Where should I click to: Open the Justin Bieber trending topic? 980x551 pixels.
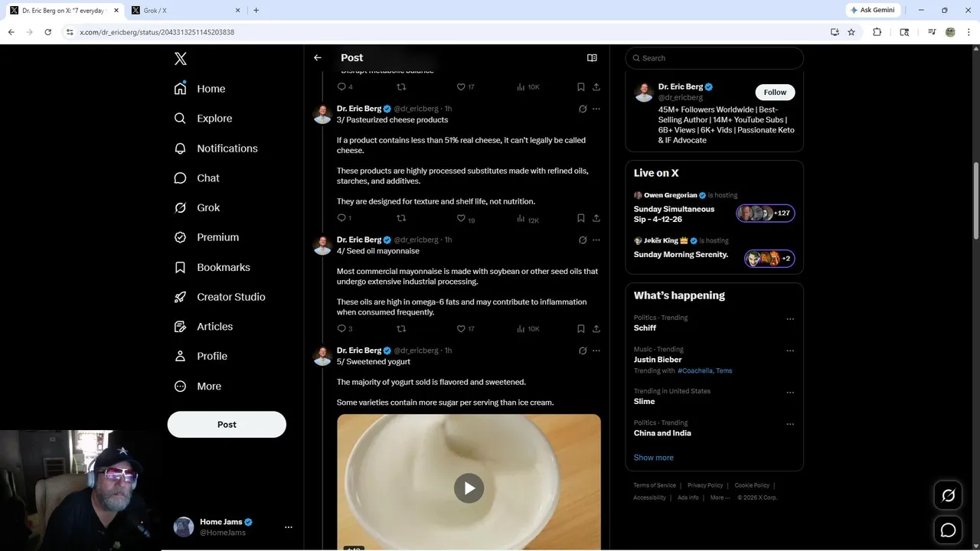(658, 360)
